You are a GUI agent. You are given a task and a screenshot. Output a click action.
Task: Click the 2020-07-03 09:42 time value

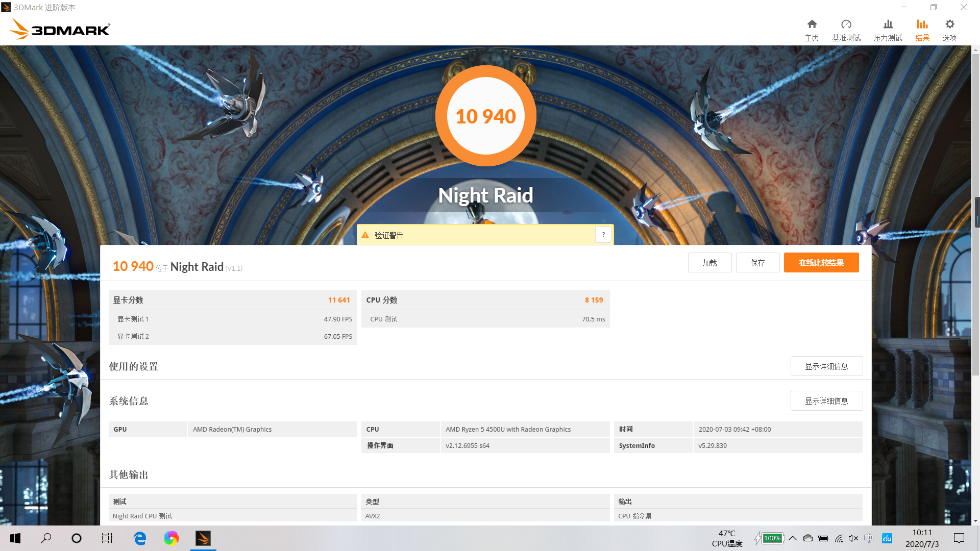click(x=734, y=429)
